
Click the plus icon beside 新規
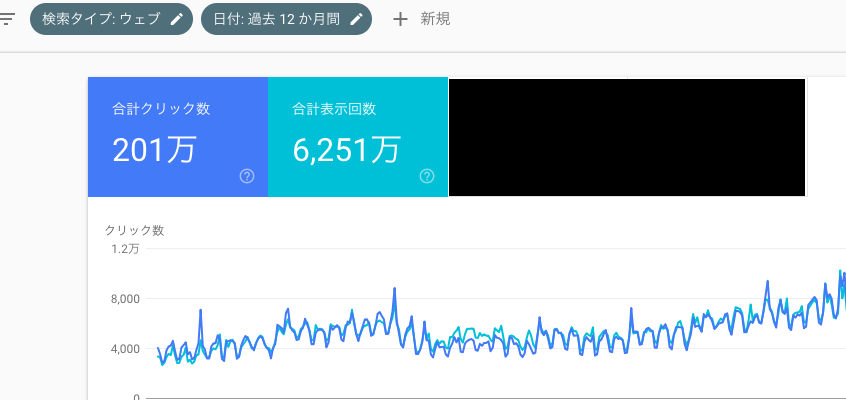click(400, 20)
